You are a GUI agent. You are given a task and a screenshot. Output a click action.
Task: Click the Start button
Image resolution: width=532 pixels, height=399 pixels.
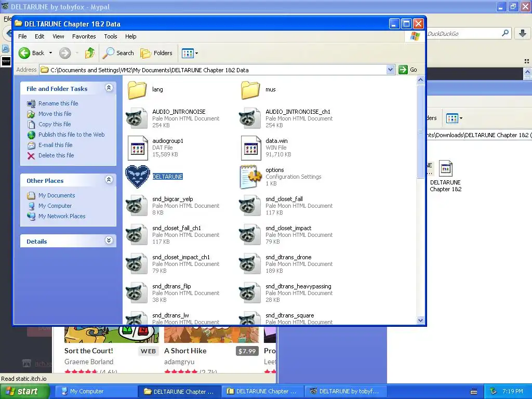(x=25, y=392)
